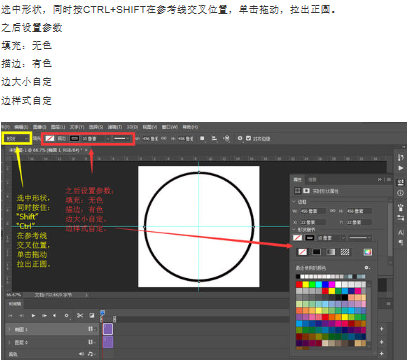Image resolution: width=409 pixels, height=363 pixels.
Task: Open the rainbow color picker icon
Action: [x=367, y=252]
